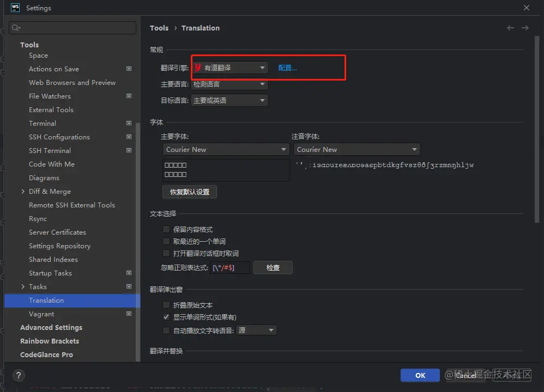Expand the Tasks tree node
Screen dimensions: 544x392
pyautogui.click(x=23, y=286)
